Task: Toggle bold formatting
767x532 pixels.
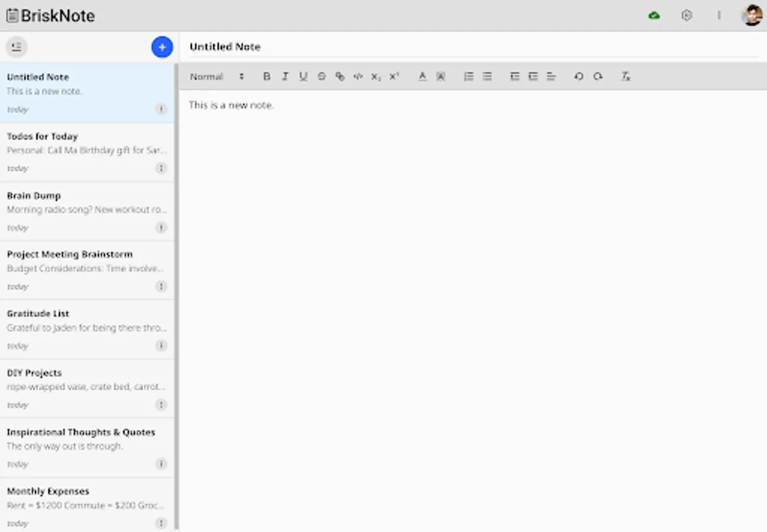Action: click(266, 76)
